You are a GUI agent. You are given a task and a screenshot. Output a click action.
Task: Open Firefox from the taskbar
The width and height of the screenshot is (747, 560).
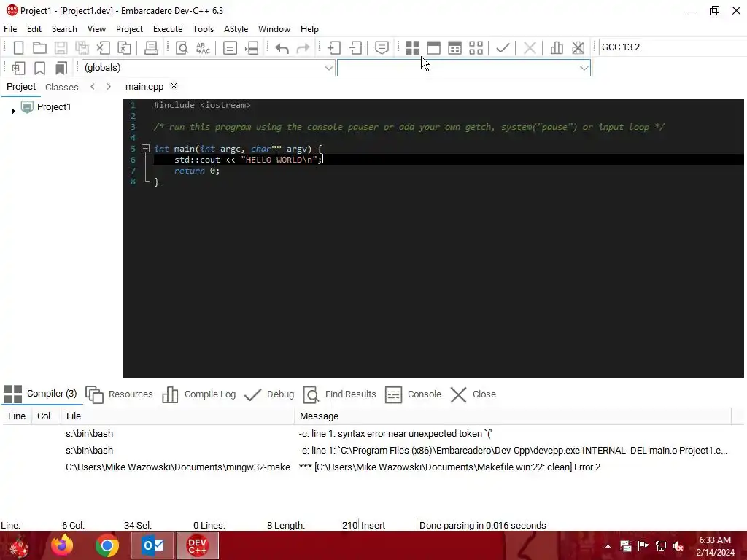(63, 545)
